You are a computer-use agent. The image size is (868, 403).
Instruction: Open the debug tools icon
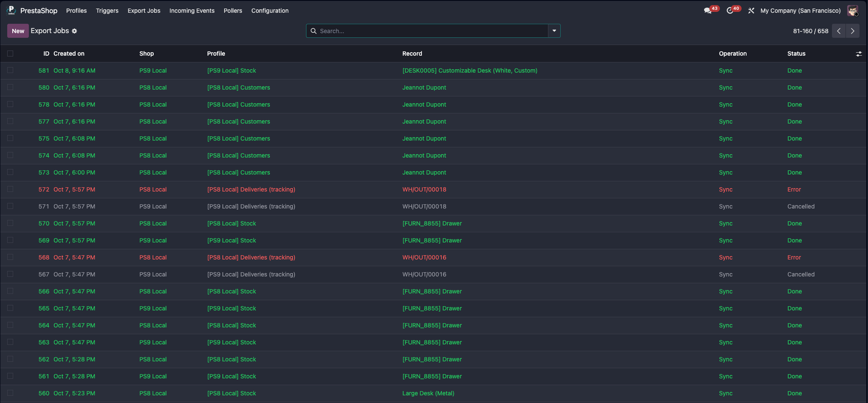point(751,10)
